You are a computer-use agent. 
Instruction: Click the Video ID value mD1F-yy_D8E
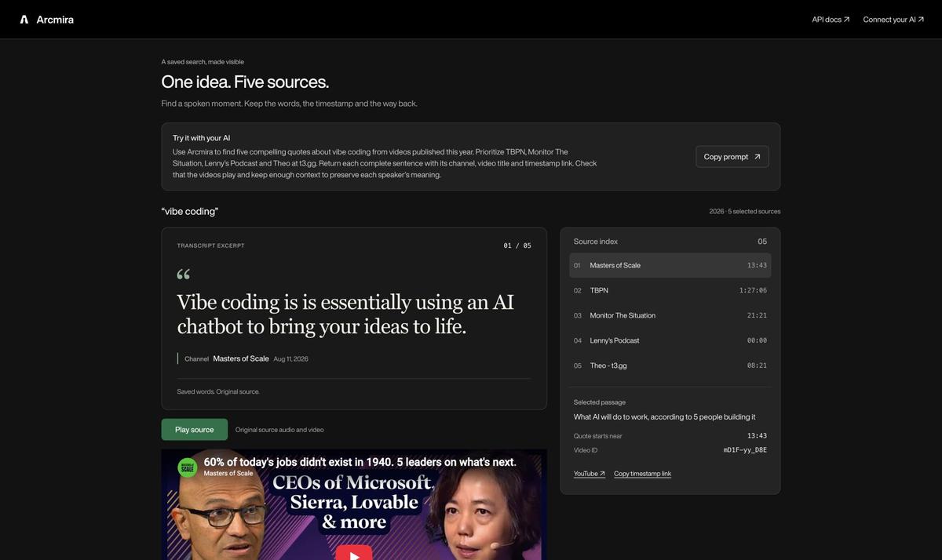[745, 450]
